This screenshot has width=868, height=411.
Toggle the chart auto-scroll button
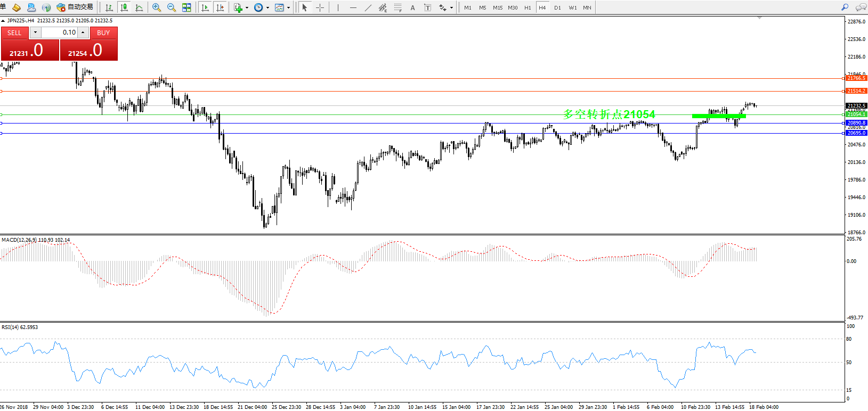[x=205, y=7]
